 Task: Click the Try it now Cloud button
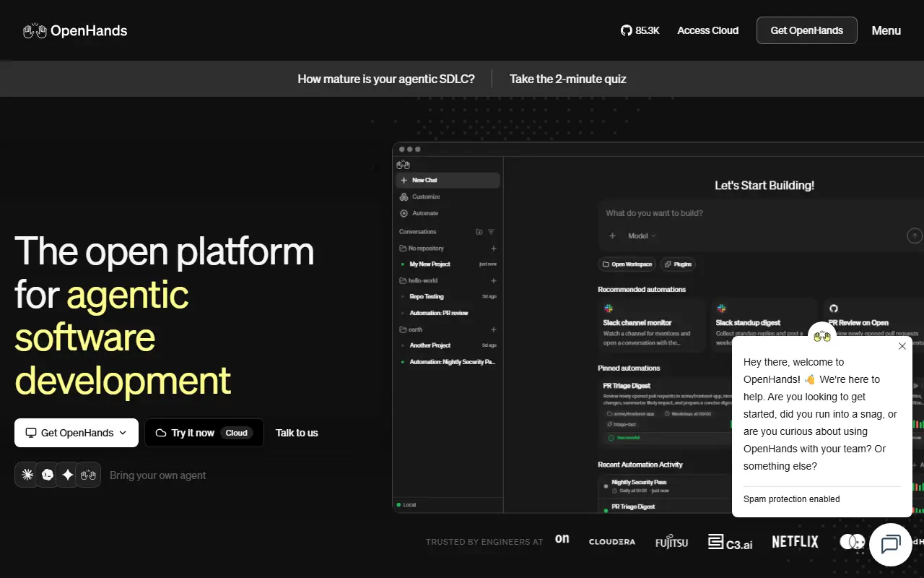pos(204,433)
